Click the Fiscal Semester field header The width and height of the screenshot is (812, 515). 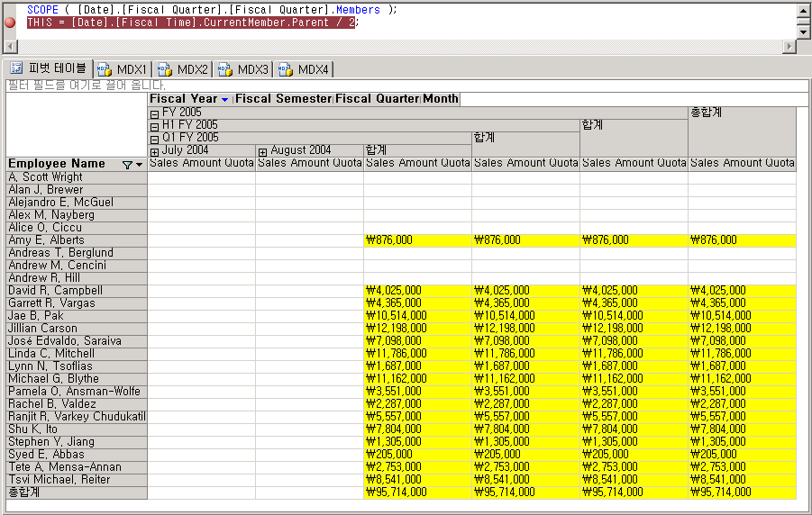click(x=283, y=99)
